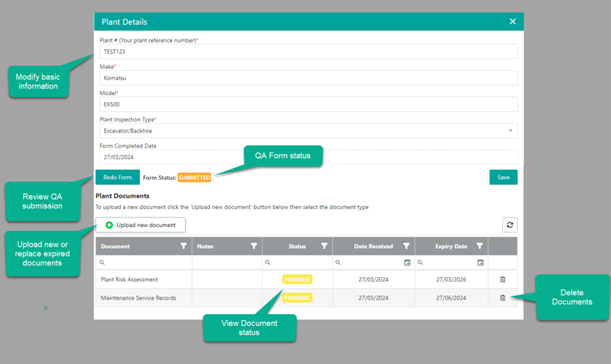Open the Date Received calendar picker
The width and height of the screenshot is (611, 364).
tap(407, 262)
